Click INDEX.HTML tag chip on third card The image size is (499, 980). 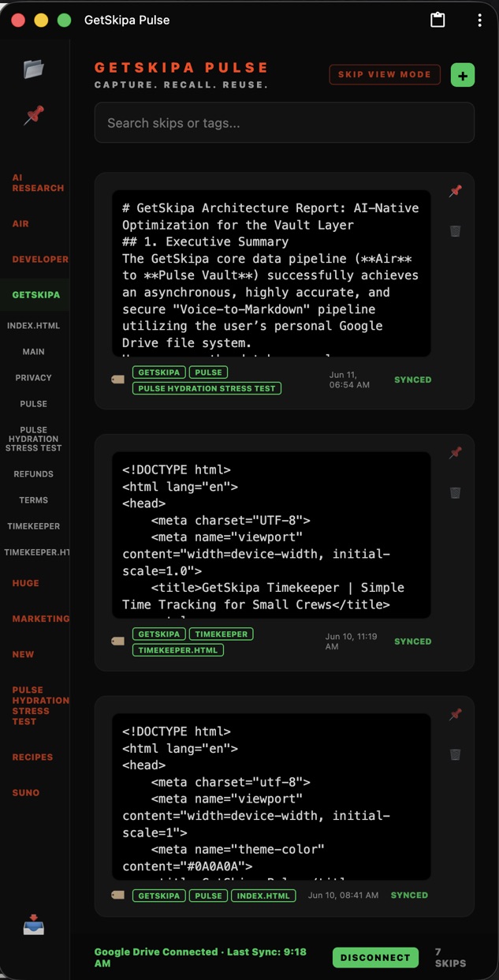pyautogui.click(x=263, y=896)
